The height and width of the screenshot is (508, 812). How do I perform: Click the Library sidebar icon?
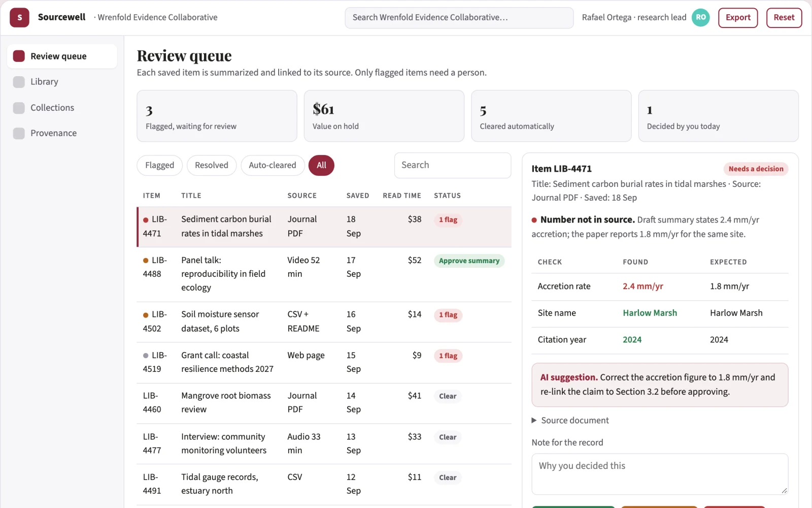pos(19,82)
